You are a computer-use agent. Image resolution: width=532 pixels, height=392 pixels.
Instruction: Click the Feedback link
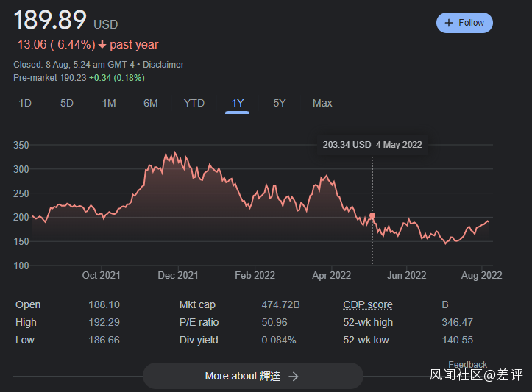point(467,364)
